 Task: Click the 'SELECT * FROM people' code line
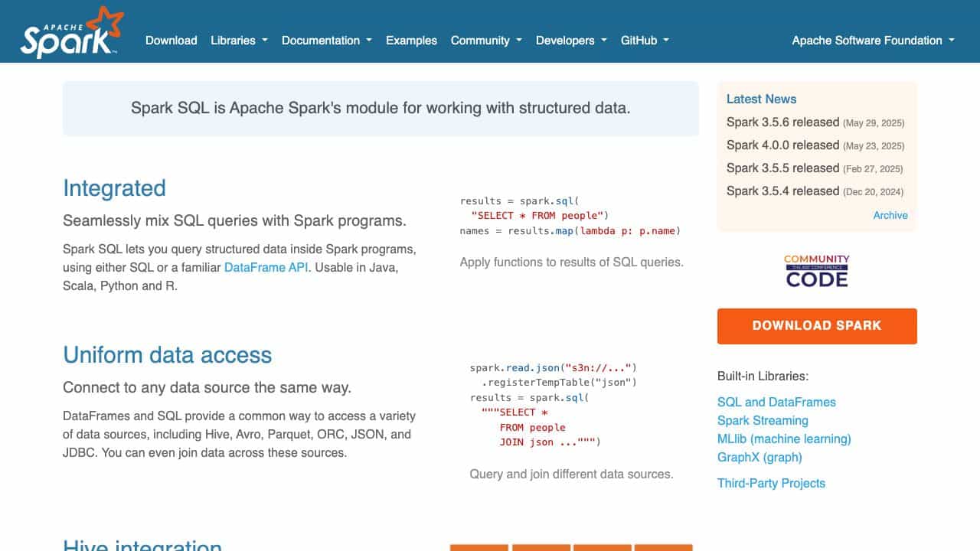coord(540,216)
